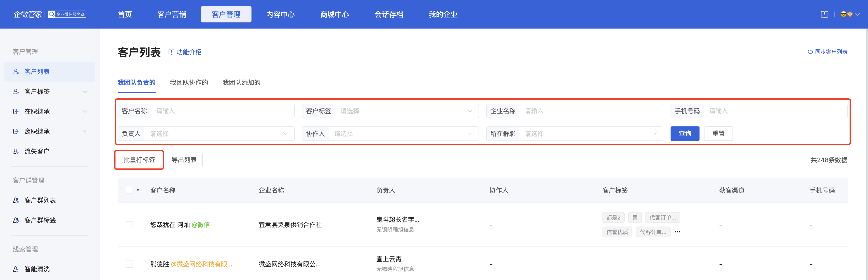Toggle the select-all checkbox in table header
The width and height of the screenshot is (868, 280).
(129, 190)
